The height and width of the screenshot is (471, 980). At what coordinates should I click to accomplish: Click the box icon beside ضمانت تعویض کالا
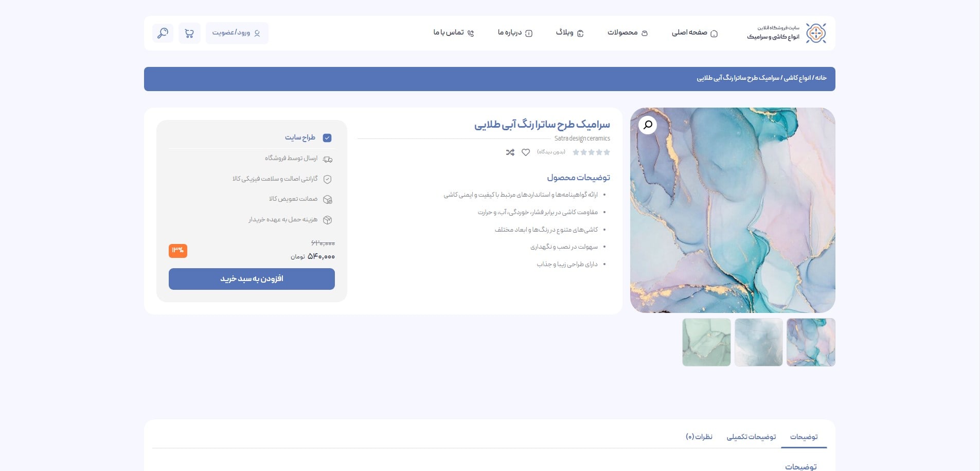coord(327,199)
